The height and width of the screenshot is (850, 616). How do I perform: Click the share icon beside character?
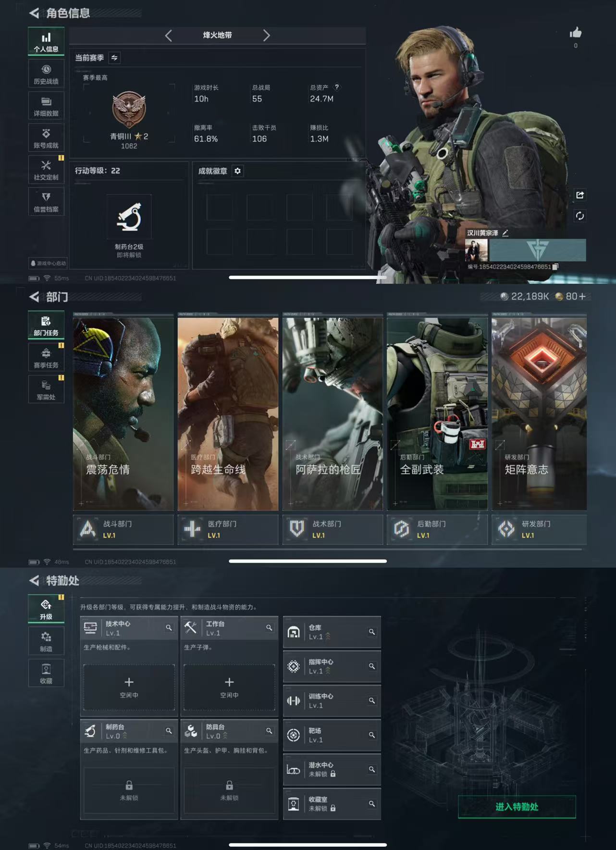(x=579, y=195)
